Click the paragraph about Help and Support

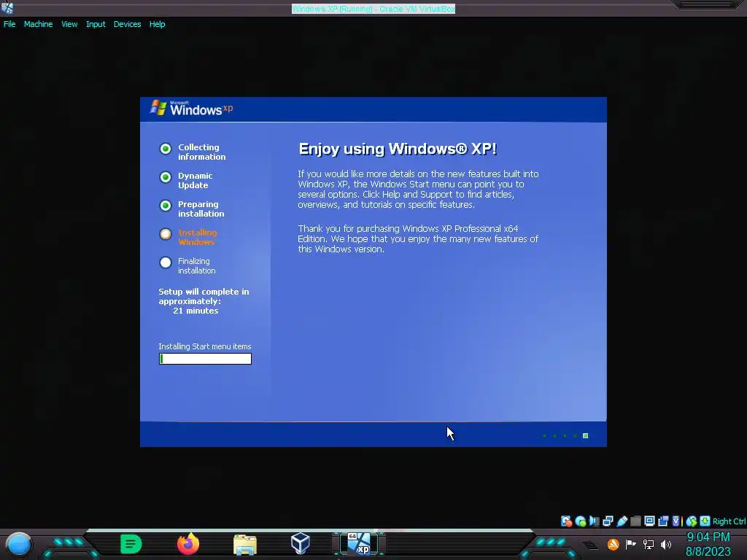[x=418, y=190]
